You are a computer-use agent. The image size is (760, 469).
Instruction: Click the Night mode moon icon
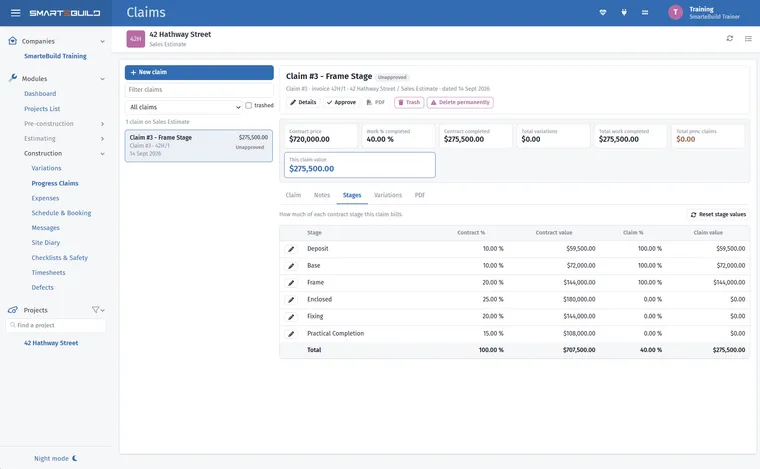(75, 458)
